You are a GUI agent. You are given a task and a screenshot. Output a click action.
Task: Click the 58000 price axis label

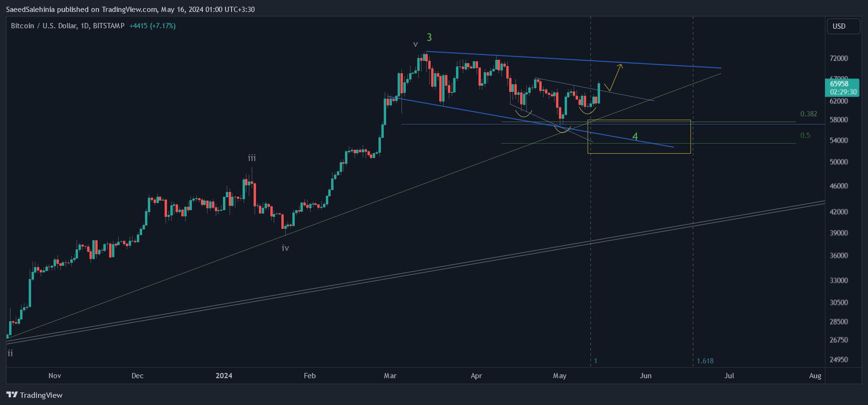click(839, 120)
